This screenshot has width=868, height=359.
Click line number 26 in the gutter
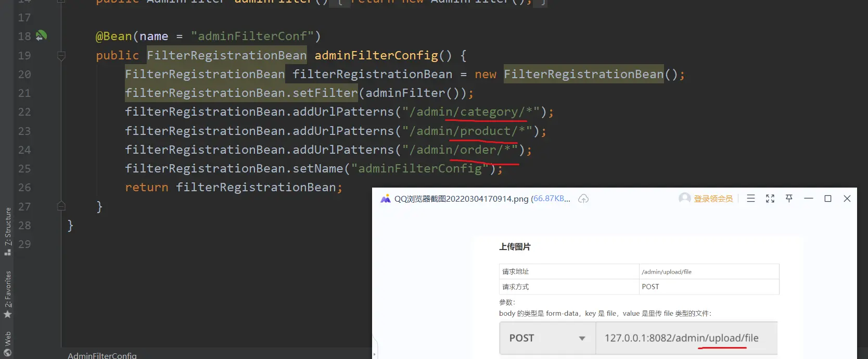24,187
